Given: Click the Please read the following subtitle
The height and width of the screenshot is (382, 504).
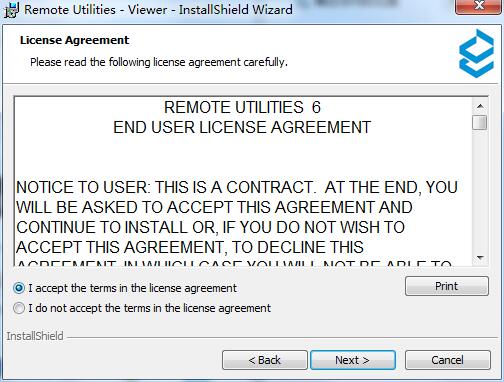Looking at the screenshot, I should point(159,62).
